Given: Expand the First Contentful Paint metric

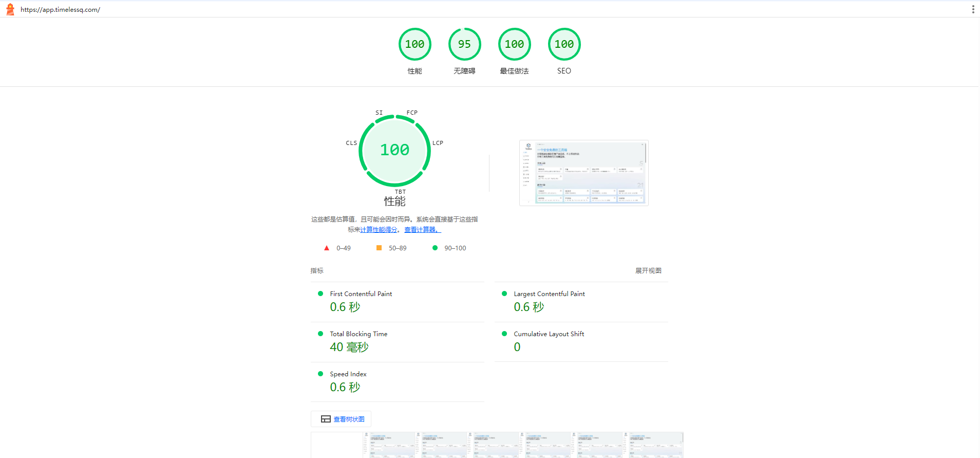Looking at the screenshot, I should pyautogui.click(x=398, y=302).
